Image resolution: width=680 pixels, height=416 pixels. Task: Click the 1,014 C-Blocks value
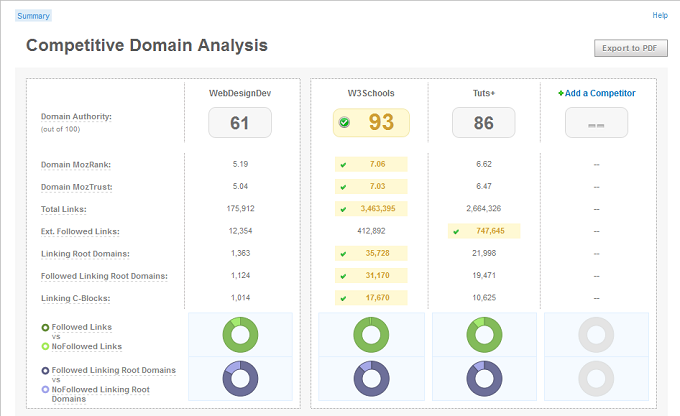240,298
